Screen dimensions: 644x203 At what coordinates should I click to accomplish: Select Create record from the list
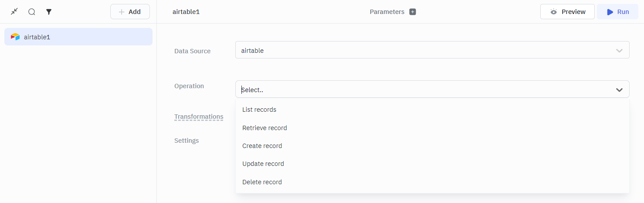coord(262,146)
